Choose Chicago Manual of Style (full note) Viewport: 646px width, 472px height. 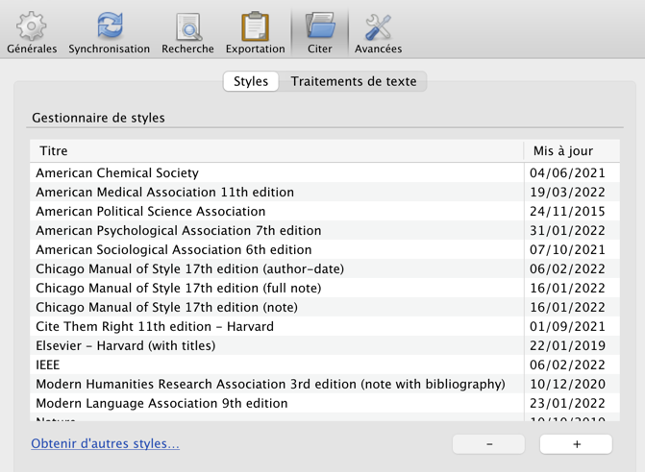pyautogui.click(x=176, y=289)
